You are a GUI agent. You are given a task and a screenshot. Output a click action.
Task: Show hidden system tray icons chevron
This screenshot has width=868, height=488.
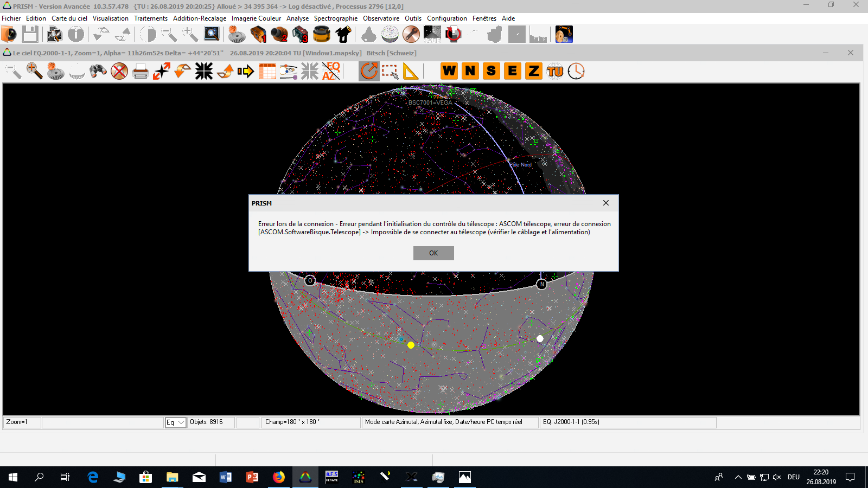(738, 477)
